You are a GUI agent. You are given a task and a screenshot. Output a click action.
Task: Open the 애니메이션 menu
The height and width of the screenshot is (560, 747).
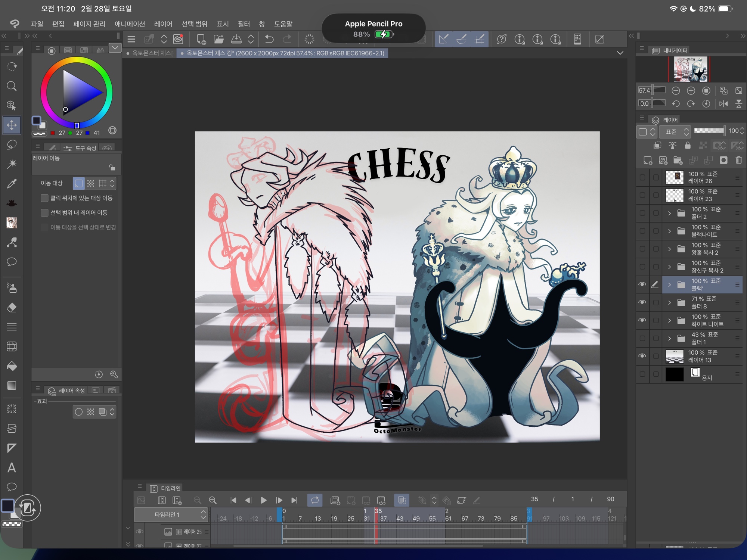click(130, 24)
